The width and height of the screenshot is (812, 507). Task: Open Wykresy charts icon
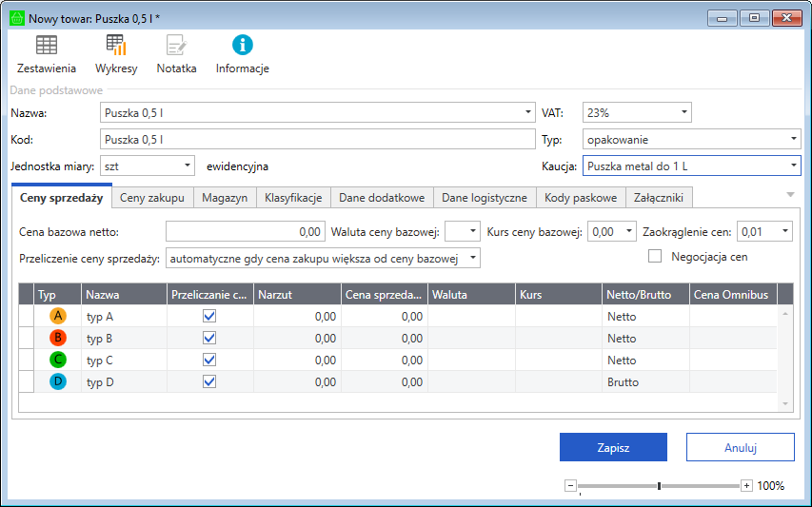pyautogui.click(x=116, y=54)
